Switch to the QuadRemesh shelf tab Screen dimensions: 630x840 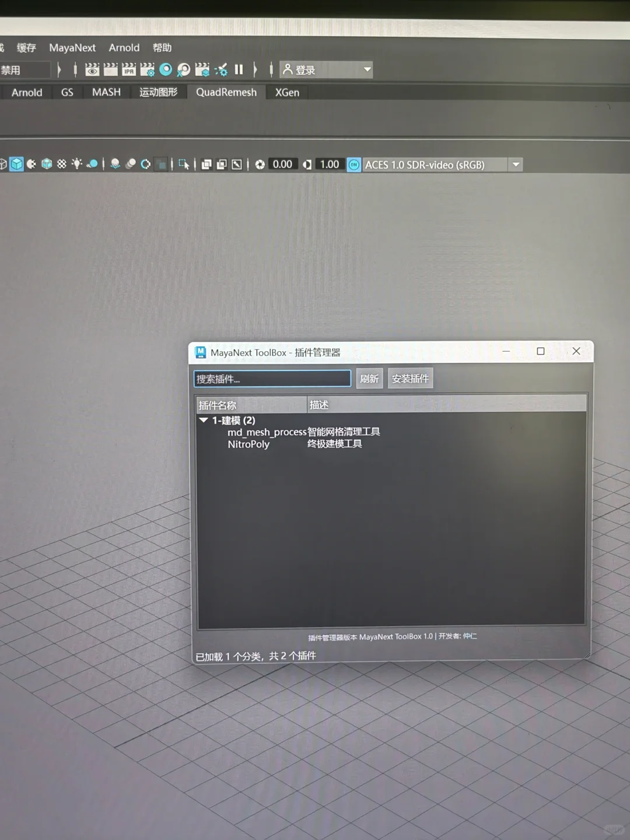point(226,92)
